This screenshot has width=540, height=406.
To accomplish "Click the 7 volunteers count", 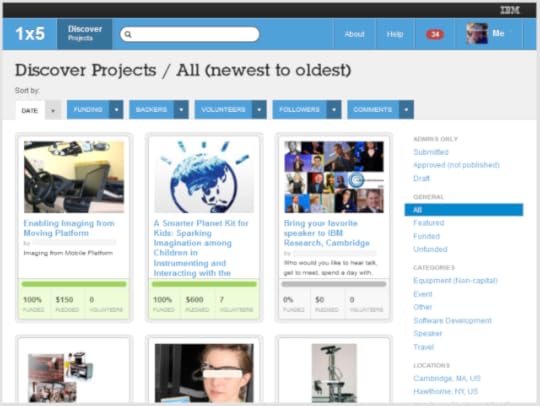I will (222, 300).
